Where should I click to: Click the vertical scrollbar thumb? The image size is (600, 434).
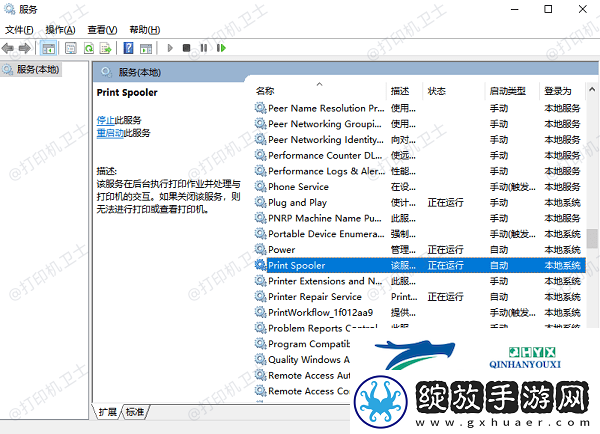pyautogui.click(x=592, y=239)
